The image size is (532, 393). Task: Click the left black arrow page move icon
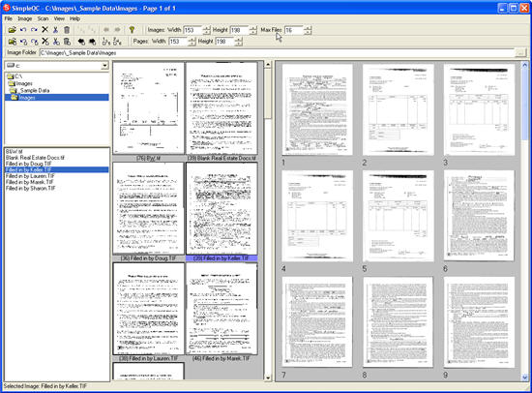[81, 42]
